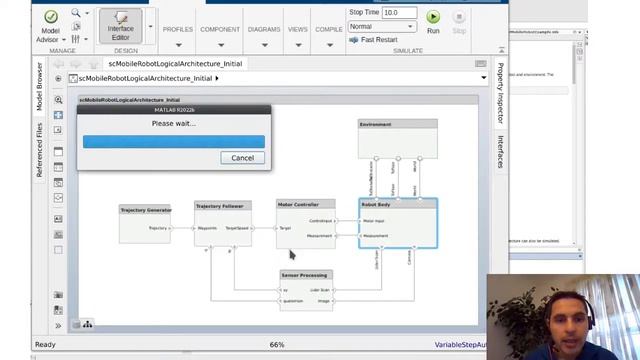Click the Stop Time input field
This screenshot has height=360, width=640.
pyautogui.click(x=399, y=13)
